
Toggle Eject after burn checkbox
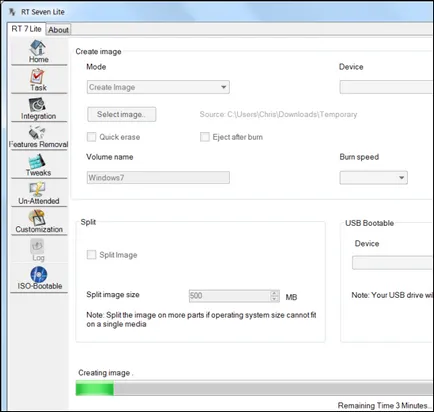(205, 137)
